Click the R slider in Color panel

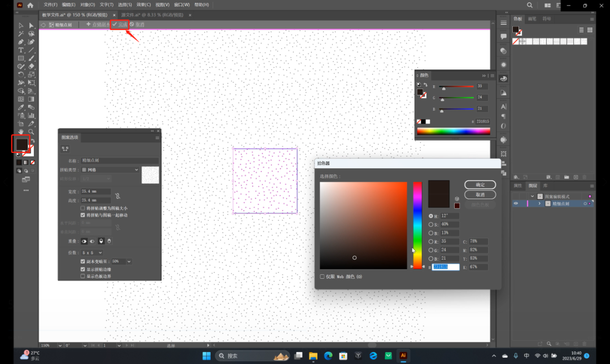[456, 86]
